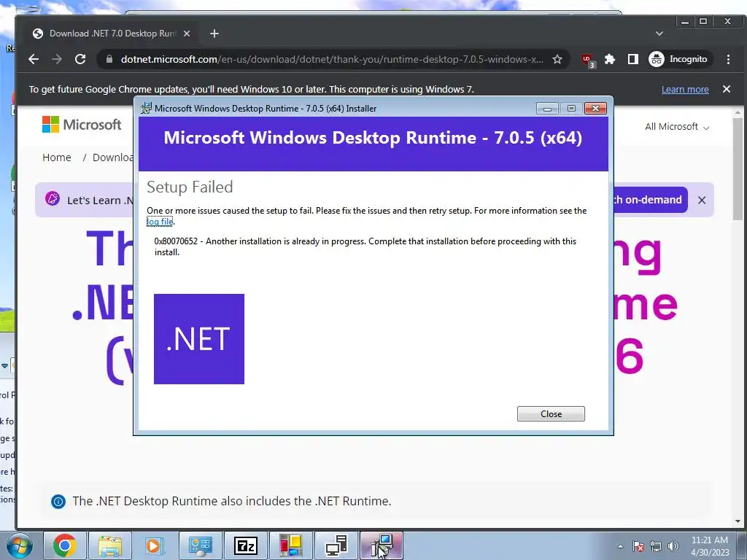Open the network computers taskbar icon

336,545
